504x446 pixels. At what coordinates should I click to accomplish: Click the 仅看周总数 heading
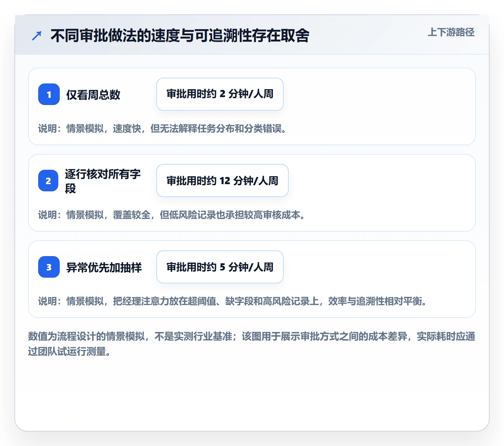[x=93, y=95]
